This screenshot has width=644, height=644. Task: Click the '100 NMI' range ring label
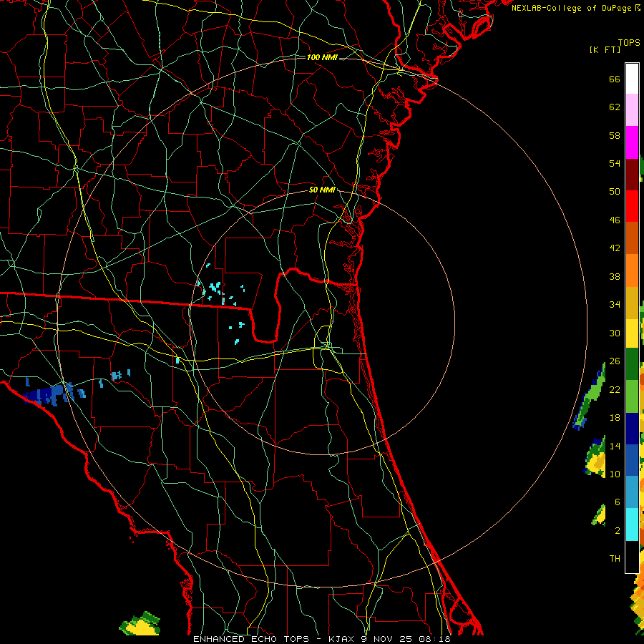click(x=322, y=57)
